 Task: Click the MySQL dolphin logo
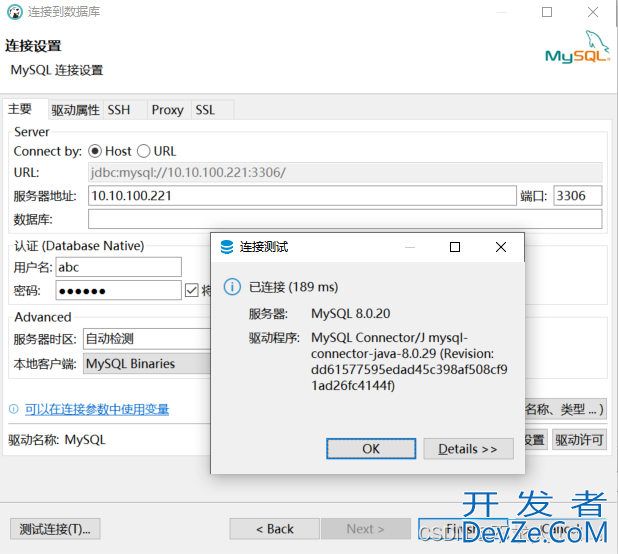[x=577, y=47]
